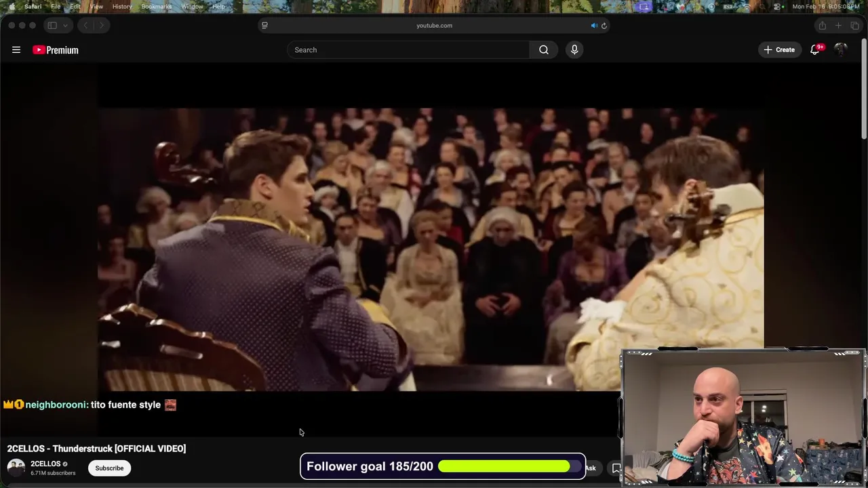The height and width of the screenshot is (488, 868).
Task: Click the video title 2CELLOS - Thunderstruck
Action: tap(96, 449)
